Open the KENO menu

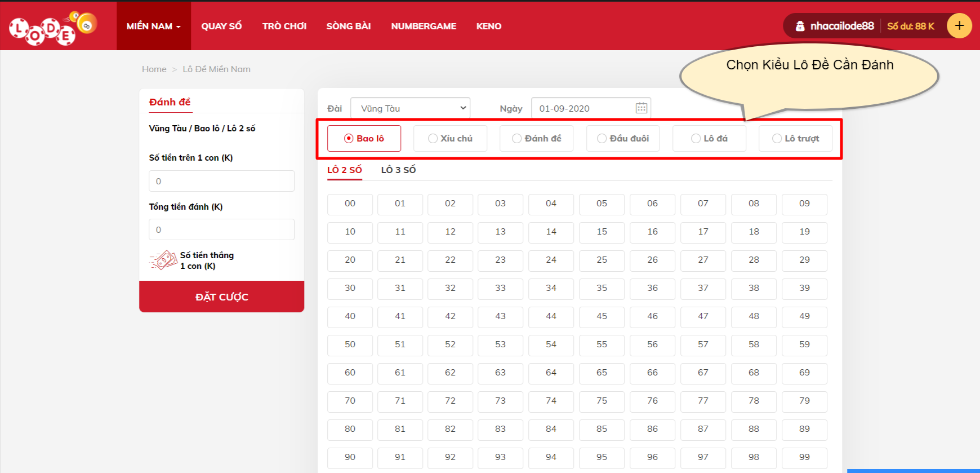pyautogui.click(x=489, y=26)
